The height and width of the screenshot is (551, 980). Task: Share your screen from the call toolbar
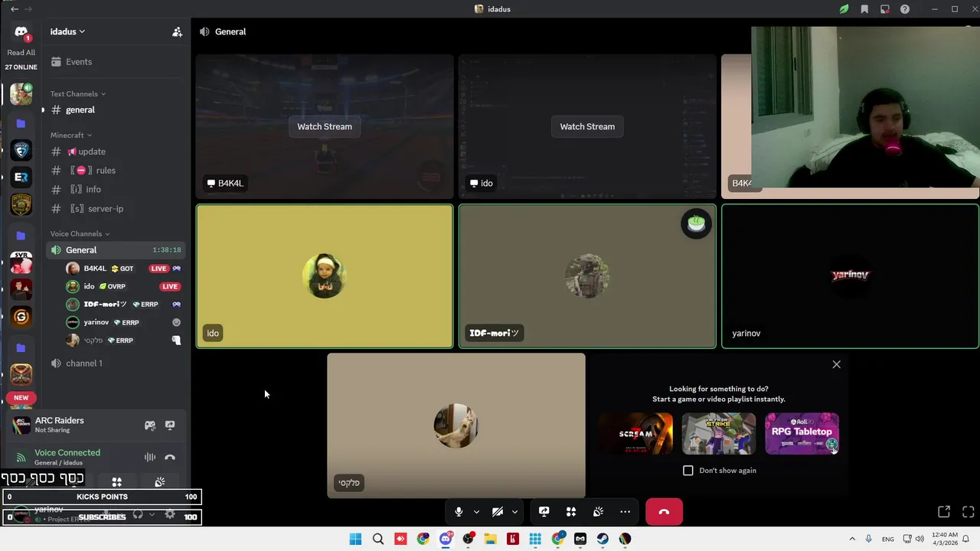click(x=544, y=512)
